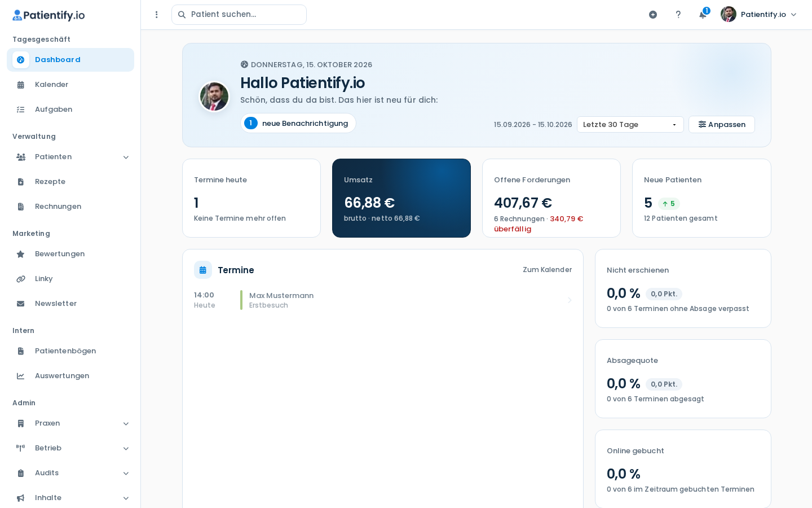Image resolution: width=812 pixels, height=508 pixels.
Task: Follow the 'Zum Kalender' link
Action: 547,270
